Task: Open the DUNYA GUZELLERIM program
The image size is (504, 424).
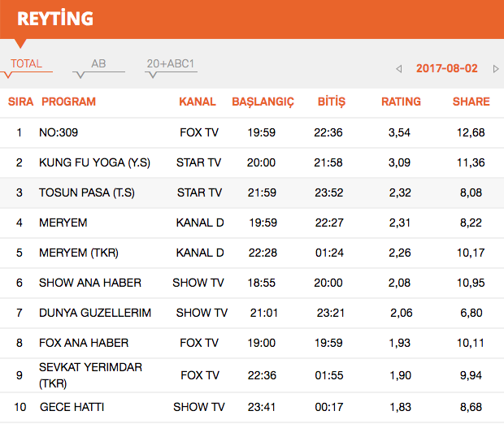Action: 95,313
